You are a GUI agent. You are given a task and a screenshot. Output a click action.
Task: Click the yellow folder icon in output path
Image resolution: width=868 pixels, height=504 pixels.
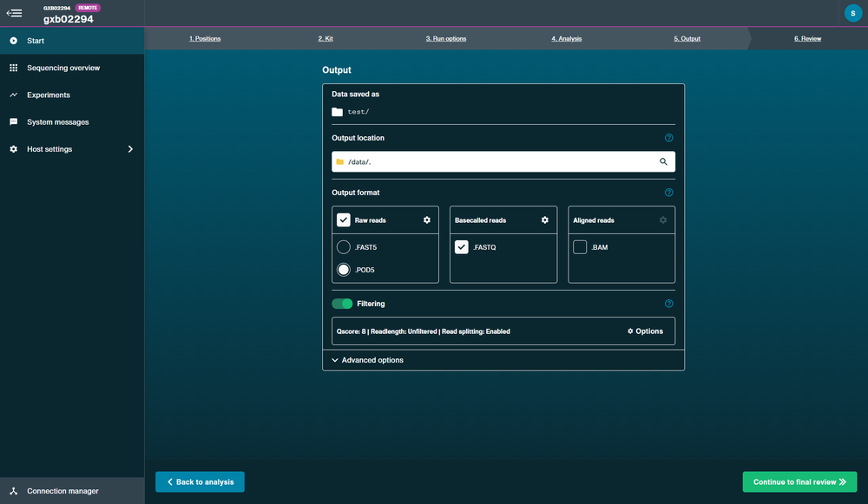[x=340, y=161]
